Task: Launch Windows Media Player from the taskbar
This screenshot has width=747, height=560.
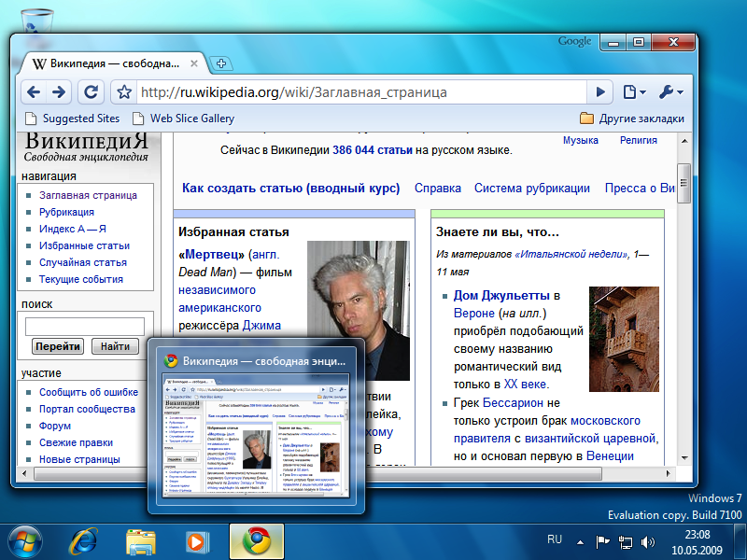Action: [x=197, y=542]
